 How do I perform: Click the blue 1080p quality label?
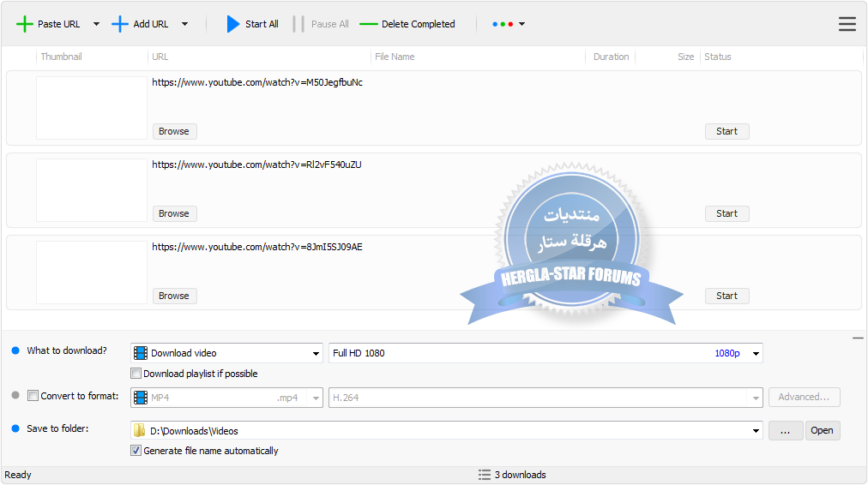click(726, 353)
